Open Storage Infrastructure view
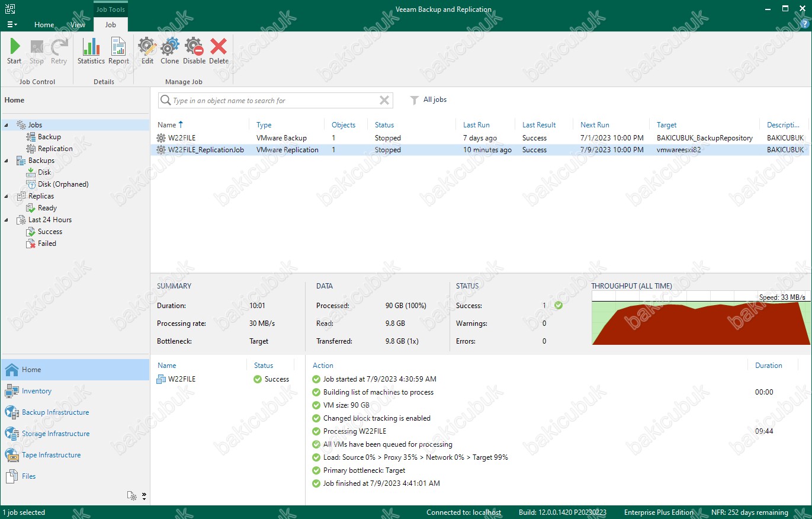This screenshot has height=519, width=812. click(x=56, y=434)
